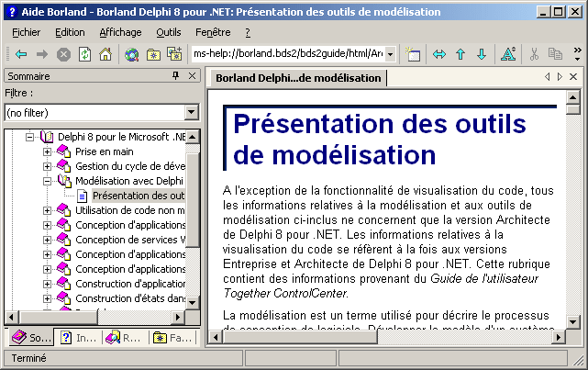This screenshot has width=588, height=370.
Task: Expand the Construction d'états node
Action: coord(47,298)
